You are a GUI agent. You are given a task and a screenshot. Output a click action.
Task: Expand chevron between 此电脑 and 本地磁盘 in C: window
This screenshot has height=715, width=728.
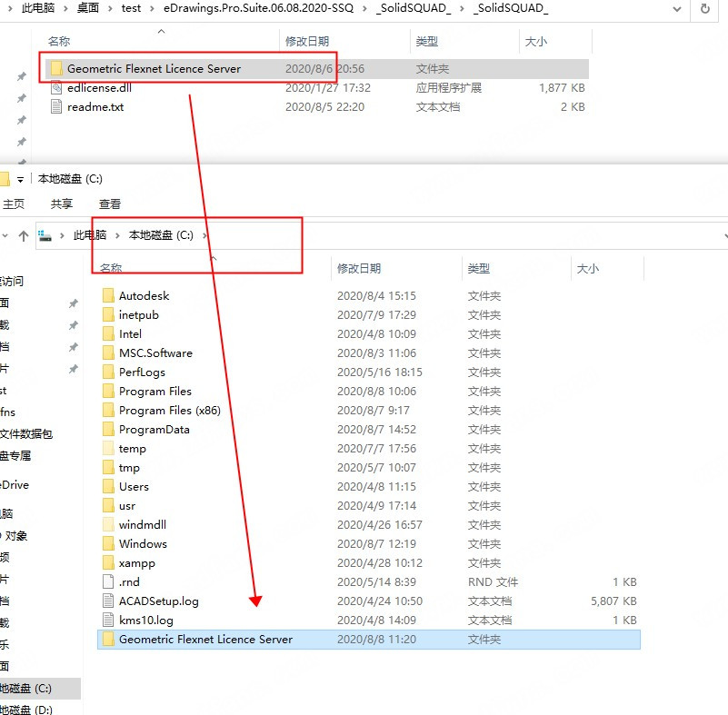pyautogui.click(x=117, y=235)
